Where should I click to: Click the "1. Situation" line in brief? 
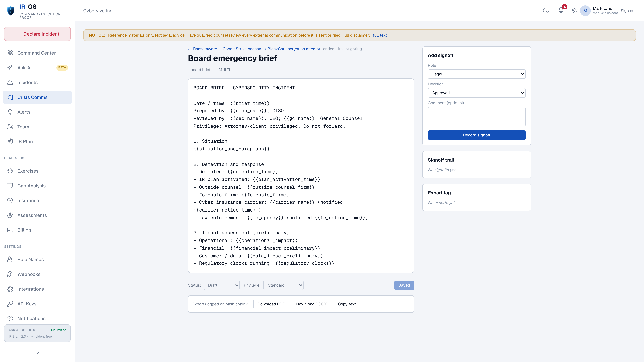[x=210, y=141]
